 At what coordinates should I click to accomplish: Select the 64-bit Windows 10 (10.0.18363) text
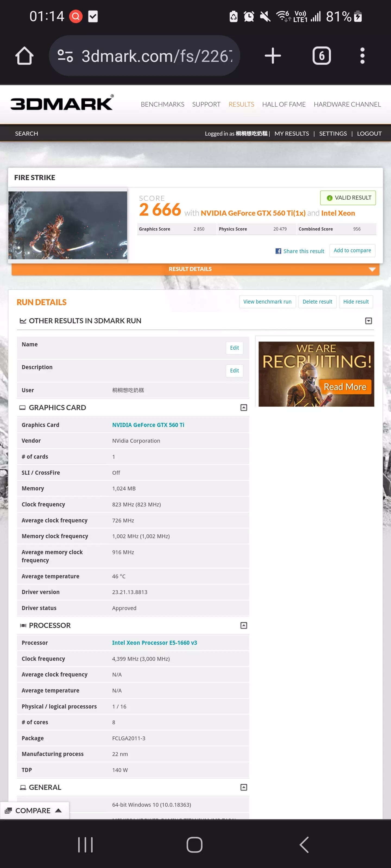pos(152,805)
